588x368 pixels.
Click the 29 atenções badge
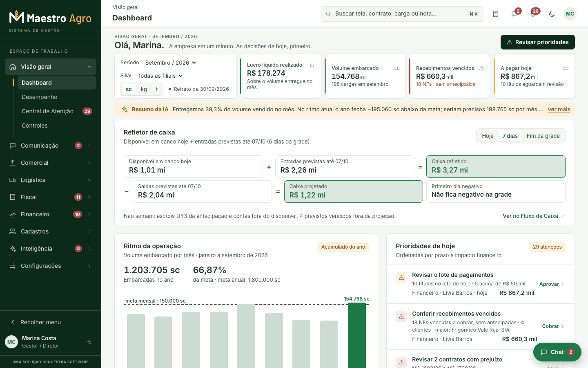click(547, 247)
